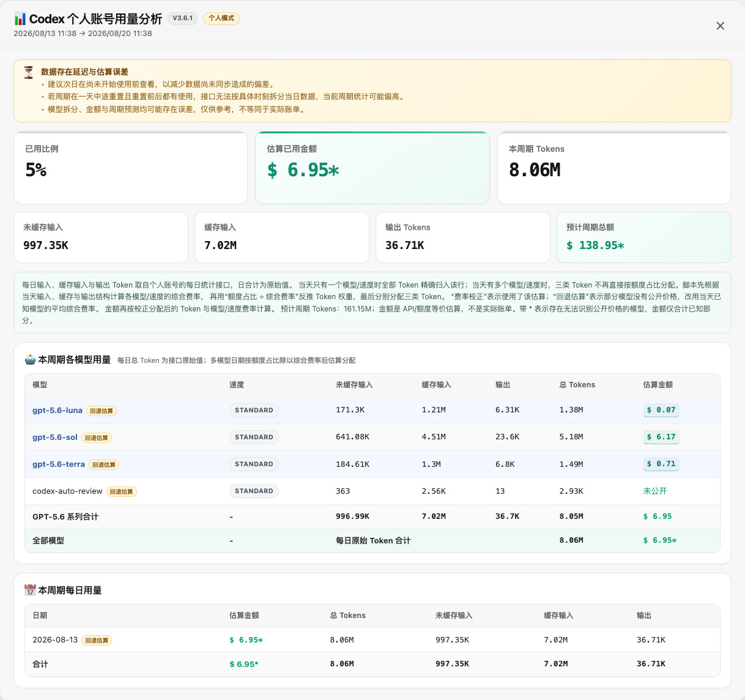Close the Codex usage analysis dialog
The image size is (745, 700).
point(720,26)
